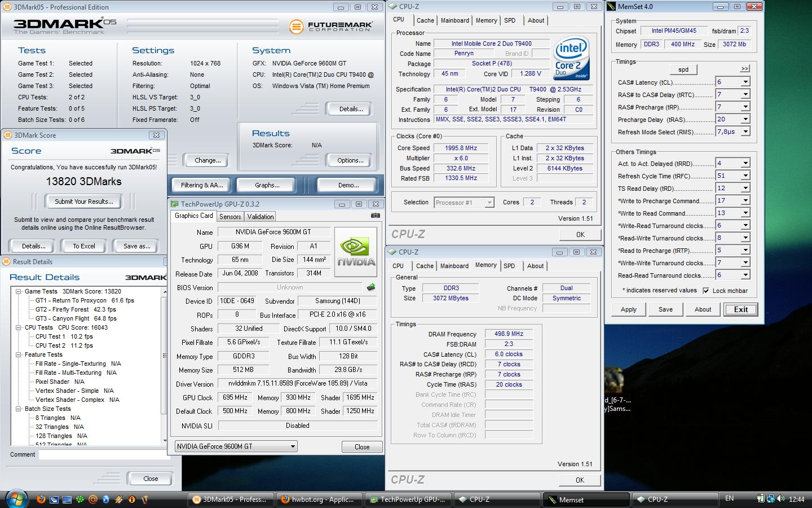This screenshot has width=812, height=508.
Task: Switch to the TechPowerUp GPU-Z taskbar button
Action: click(x=409, y=500)
